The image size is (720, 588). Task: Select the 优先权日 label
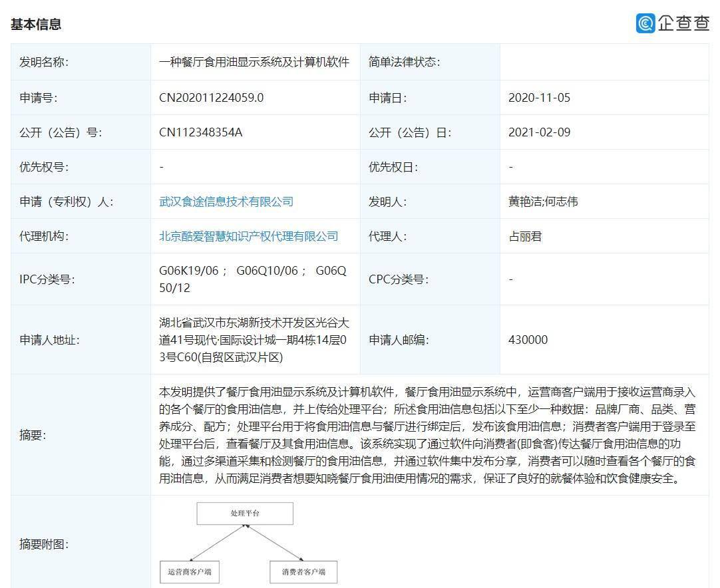click(x=393, y=167)
